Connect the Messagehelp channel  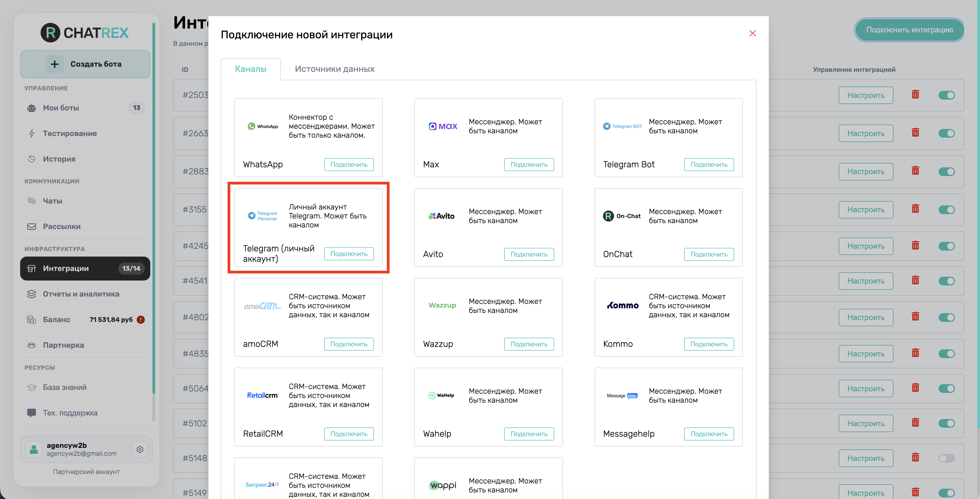pyautogui.click(x=709, y=434)
